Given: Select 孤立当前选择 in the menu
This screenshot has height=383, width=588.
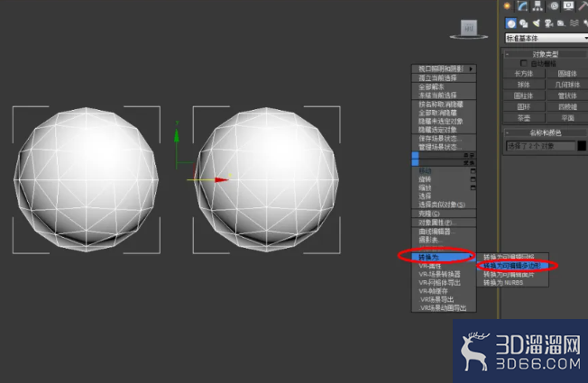Looking at the screenshot, I should (444, 78).
